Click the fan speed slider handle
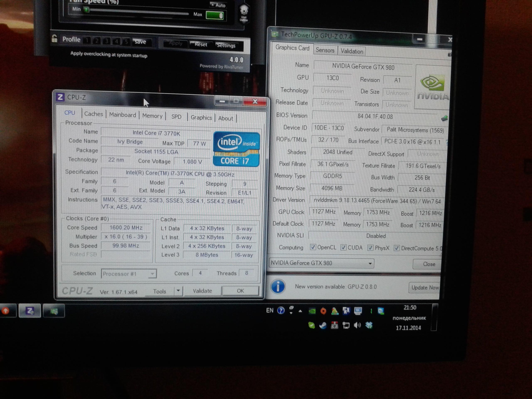 [87, 9]
